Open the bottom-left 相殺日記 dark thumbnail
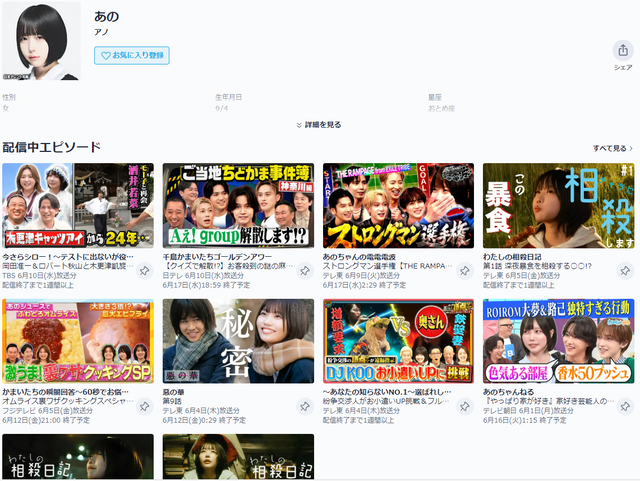This screenshot has width=640, height=481. [x=78, y=457]
